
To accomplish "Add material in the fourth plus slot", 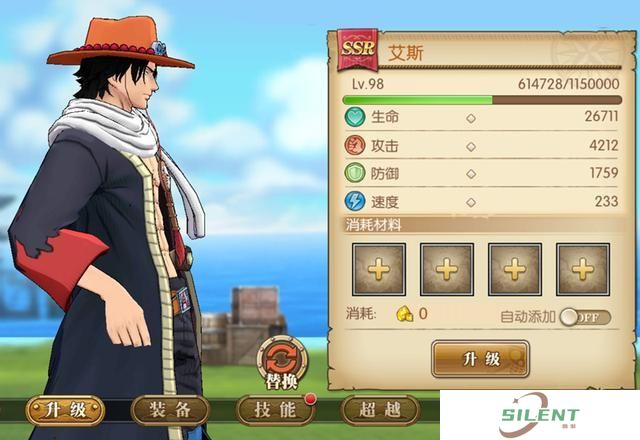I will tap(583, 269).
